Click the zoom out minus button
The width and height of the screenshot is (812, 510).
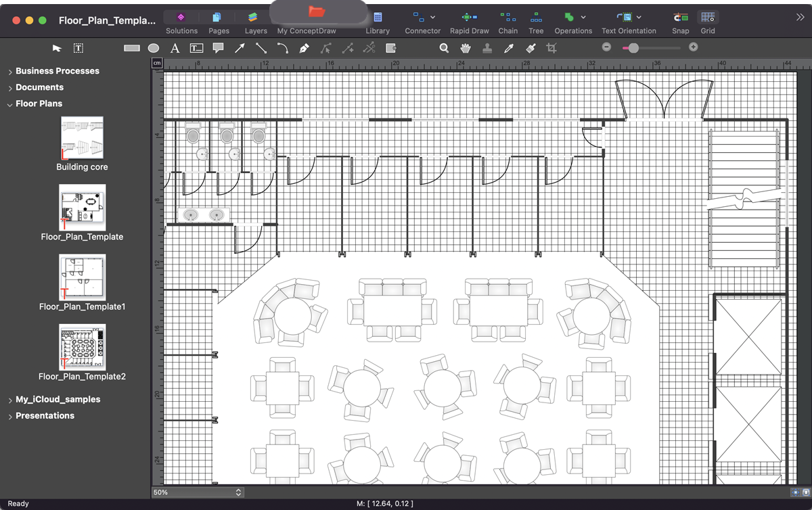606,47
